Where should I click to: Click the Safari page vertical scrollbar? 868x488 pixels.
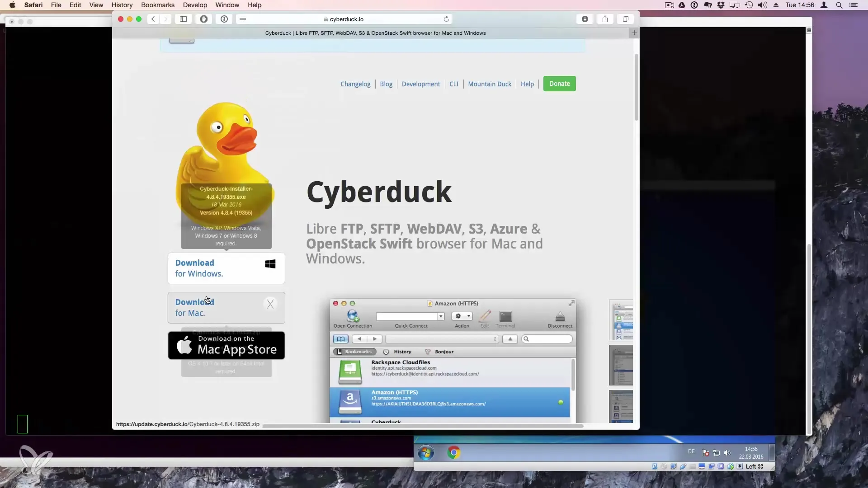637,87
